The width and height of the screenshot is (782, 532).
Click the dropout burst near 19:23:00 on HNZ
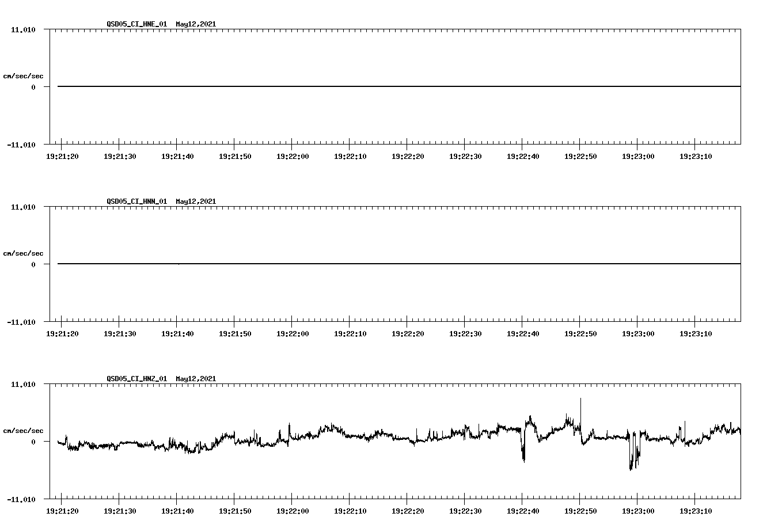[x=633, y=455]
